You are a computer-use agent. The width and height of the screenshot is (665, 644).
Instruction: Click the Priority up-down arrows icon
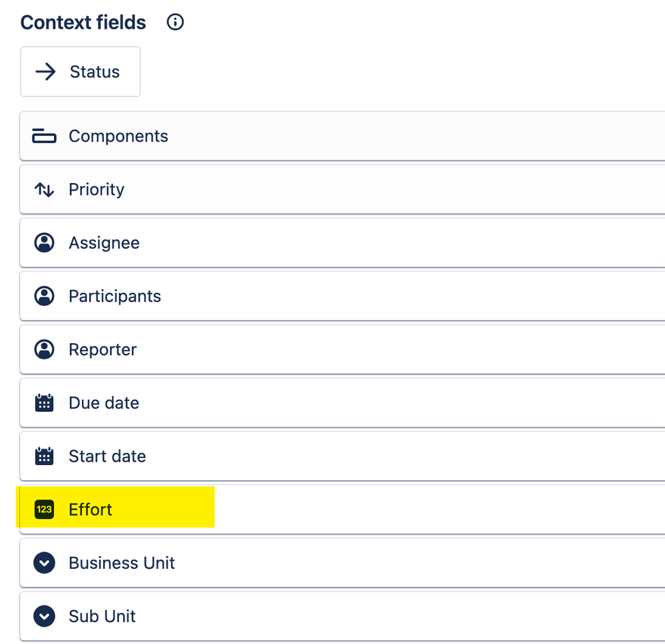[x=44, y=190]
